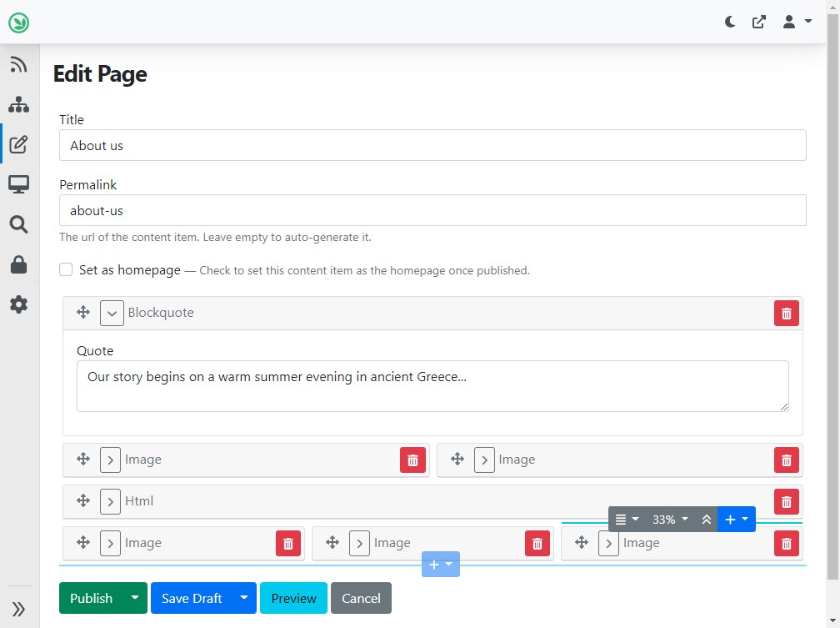Open the settings gear sidebar icon

18,304
